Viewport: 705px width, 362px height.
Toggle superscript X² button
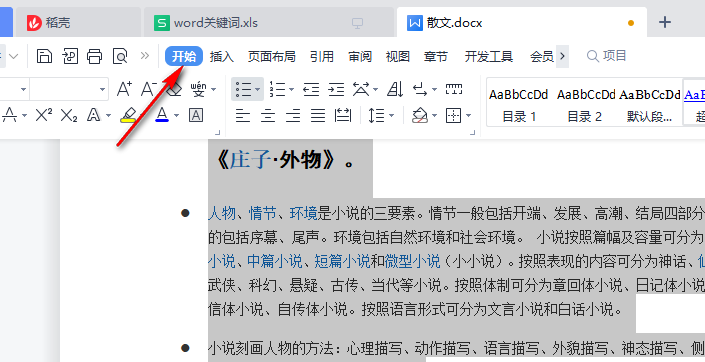click(44, 116)
